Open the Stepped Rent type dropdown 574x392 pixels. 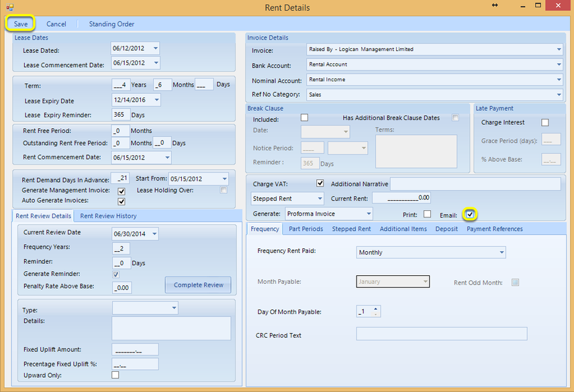tap(320, 199)
